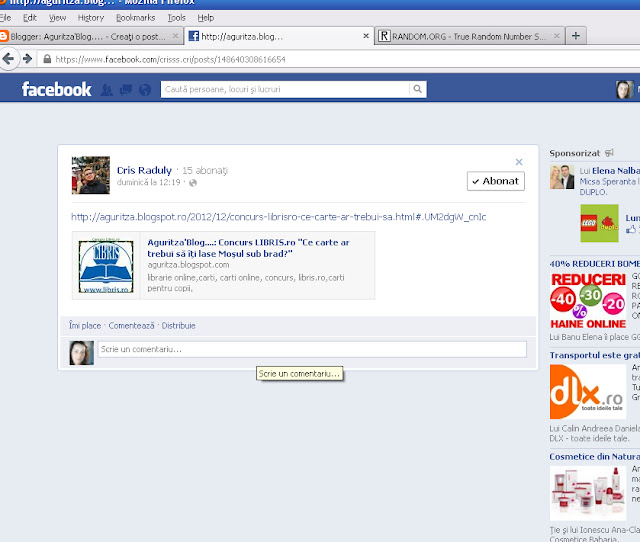Click the 15 abonați link
Image resolution: width=640 pixels, height=542 pixels.
tap(205, 170)
